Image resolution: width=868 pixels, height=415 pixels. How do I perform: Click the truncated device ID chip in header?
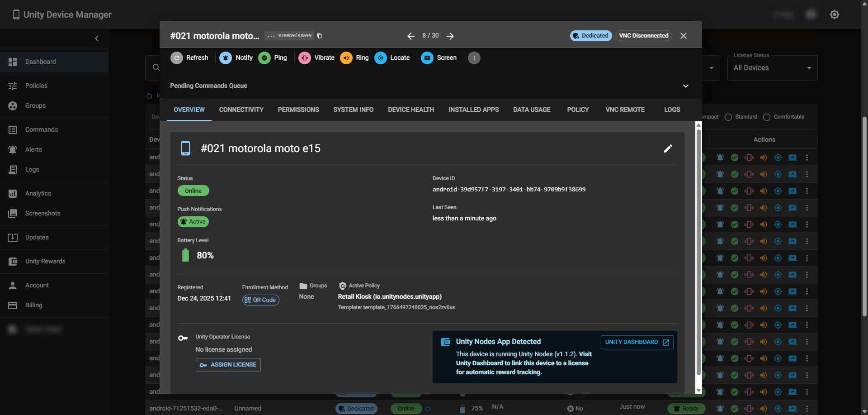[x=289, y=36]
